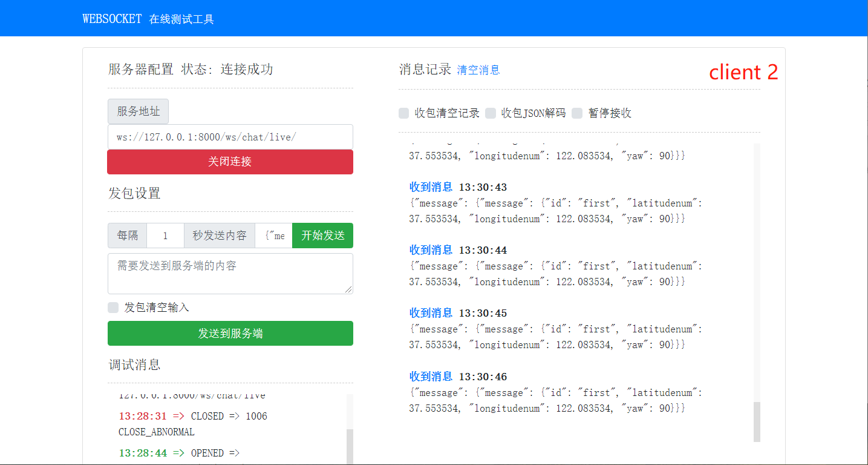
Task: Click the ws://127.0.0.1:8000 server address field
Action: [230, 137]
